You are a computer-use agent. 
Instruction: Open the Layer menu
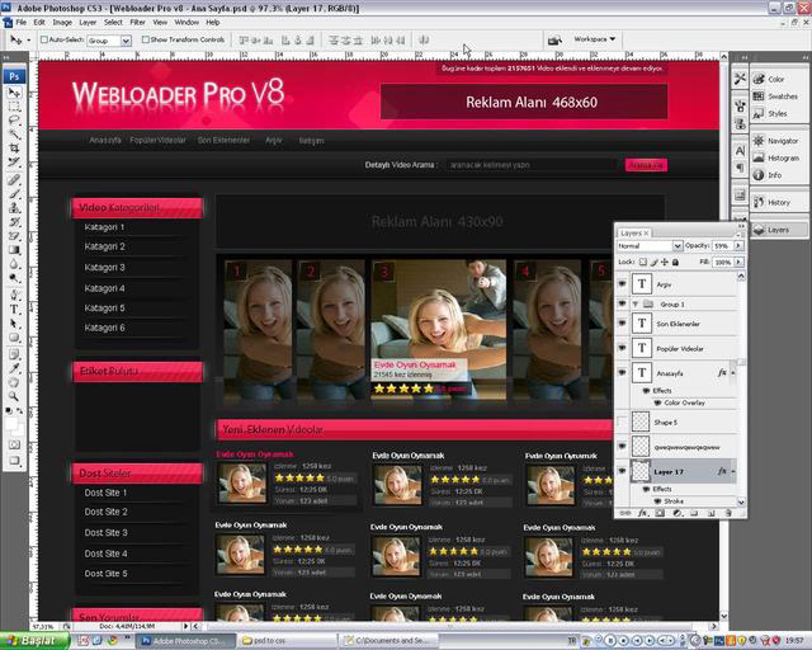(88, 23)
